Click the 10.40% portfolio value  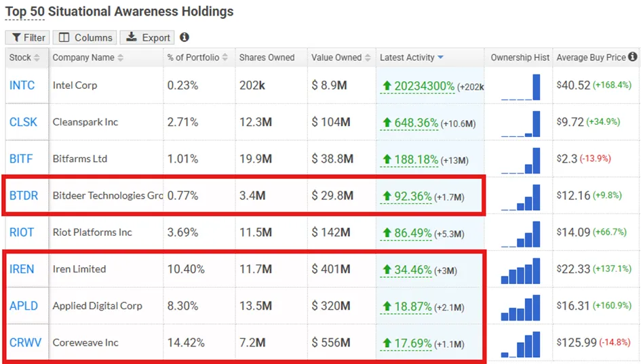186,269
